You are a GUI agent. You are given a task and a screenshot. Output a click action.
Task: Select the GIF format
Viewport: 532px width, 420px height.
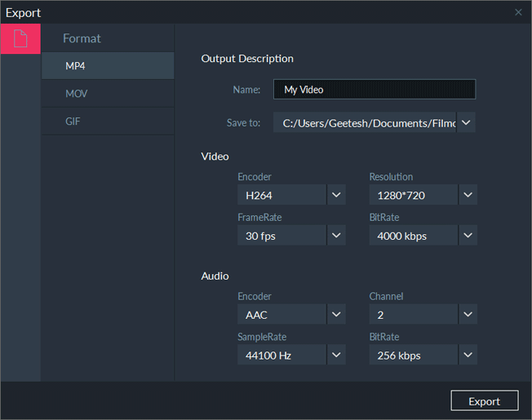tap(108, 121)
